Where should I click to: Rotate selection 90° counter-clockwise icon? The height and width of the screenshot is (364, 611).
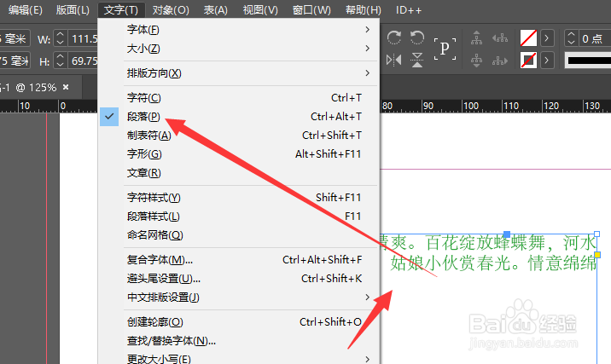click(417, 38)
